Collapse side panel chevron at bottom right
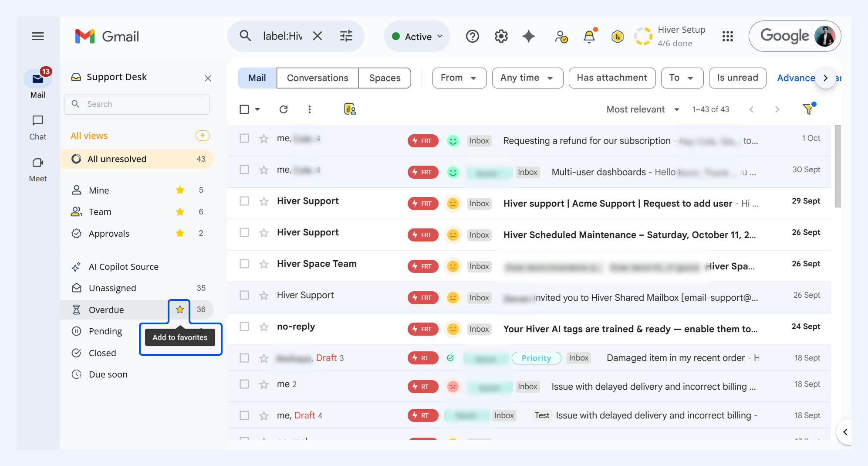Screen dimensions: 868x466 [x=845, y=432]
